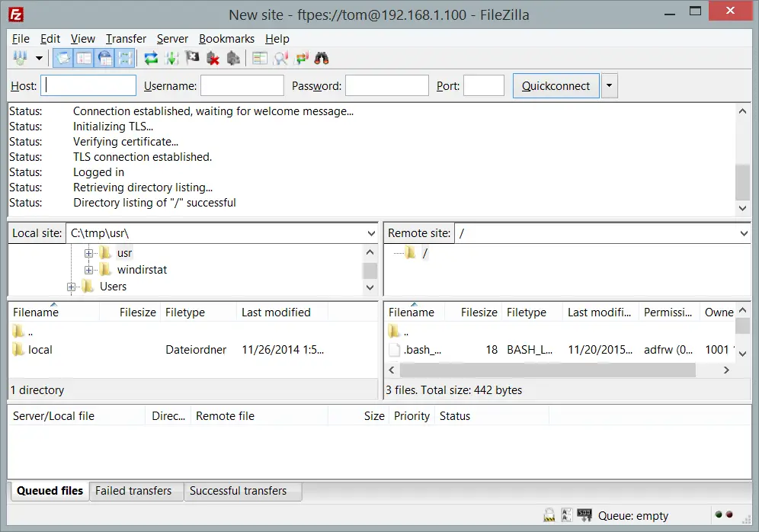Click the 'Queue: empty' status text
Viewport: 759px width, 532px height.
coord(632,516)
